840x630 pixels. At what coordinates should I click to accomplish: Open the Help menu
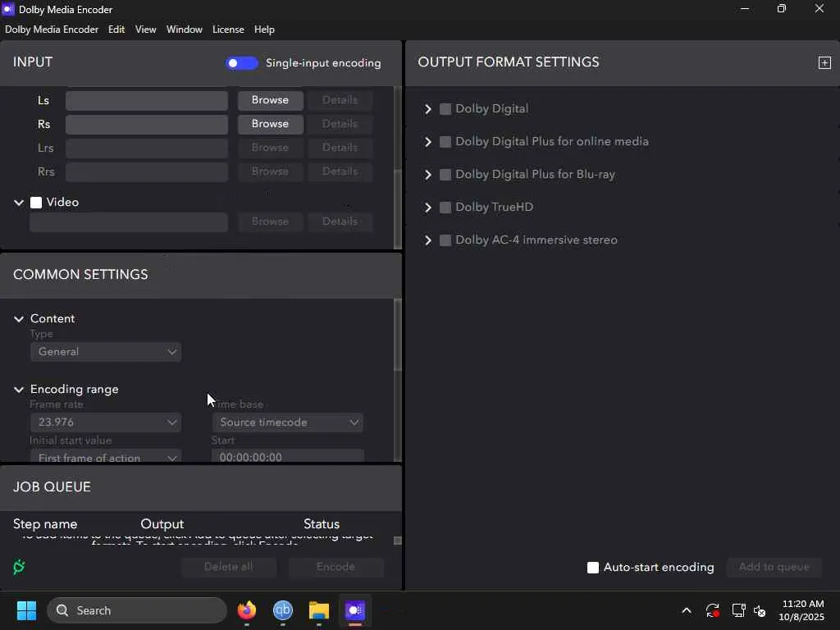[x=264, y=30]
